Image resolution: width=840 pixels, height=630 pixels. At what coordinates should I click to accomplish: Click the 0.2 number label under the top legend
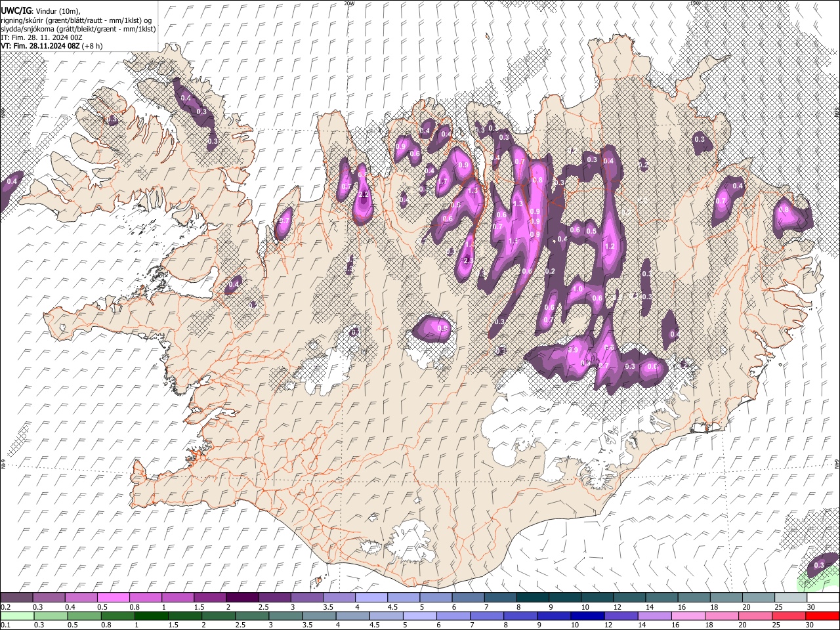point(6,607)
